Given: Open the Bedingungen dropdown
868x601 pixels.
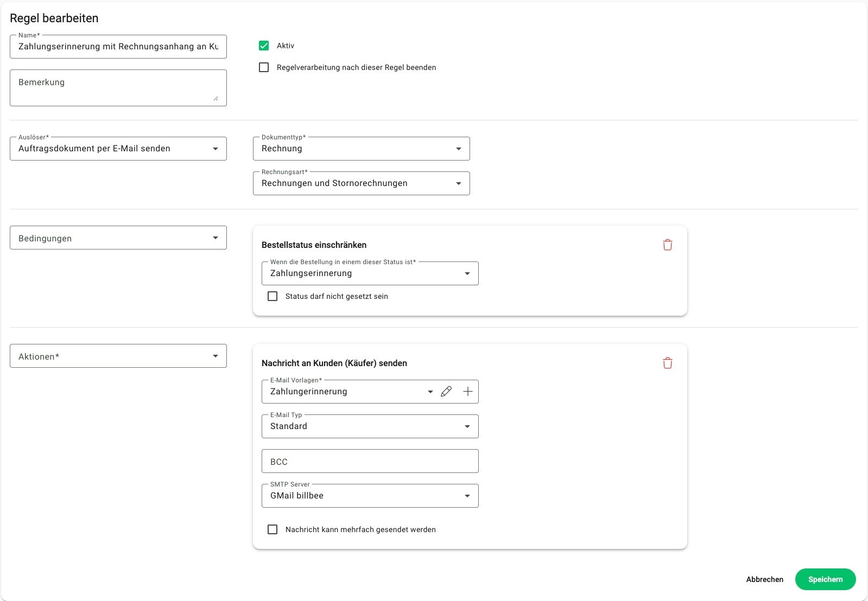Looking at the screenshot, I should (x=118, y=238).
